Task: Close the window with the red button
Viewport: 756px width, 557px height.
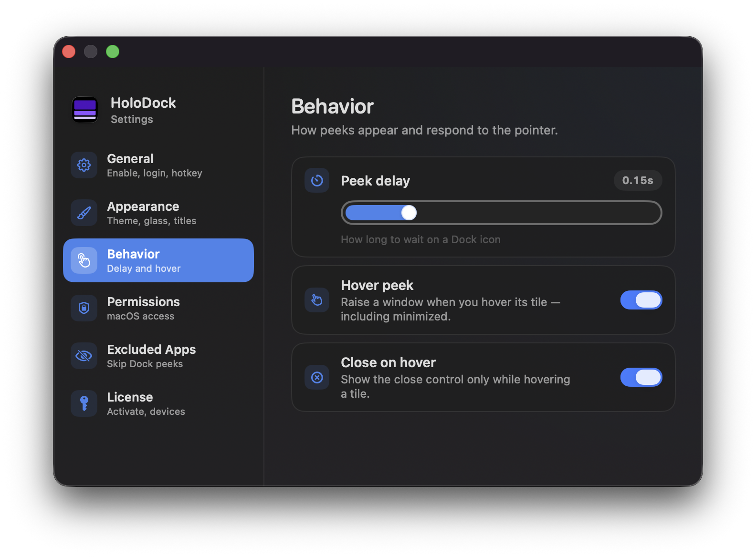Action: tap(69, 52)
